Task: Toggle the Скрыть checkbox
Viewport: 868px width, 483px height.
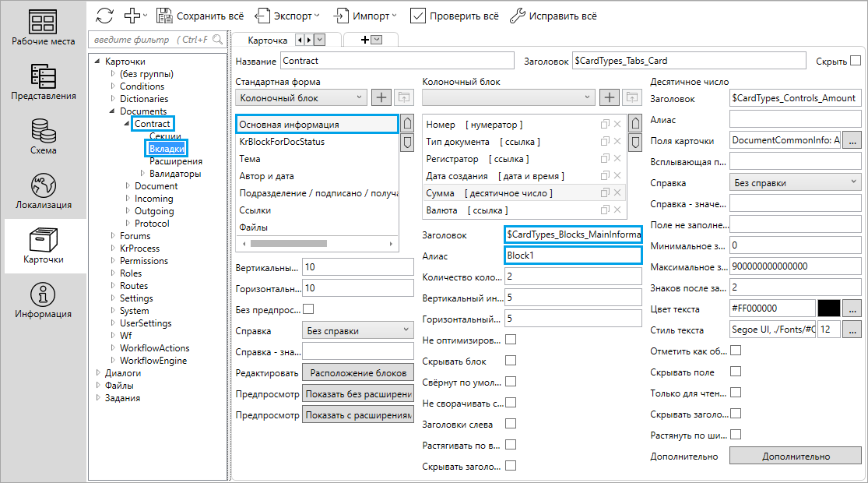Action: tap(856, 60)
